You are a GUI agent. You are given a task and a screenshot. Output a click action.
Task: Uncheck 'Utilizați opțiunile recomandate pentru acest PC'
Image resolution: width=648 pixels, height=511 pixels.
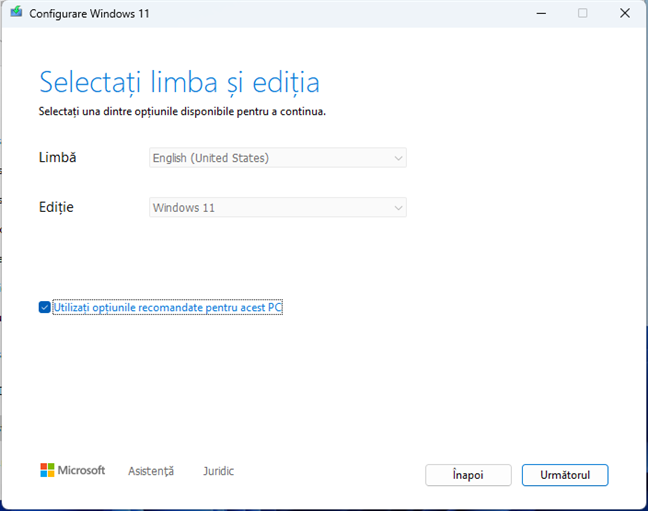click(x=45, y=307)
